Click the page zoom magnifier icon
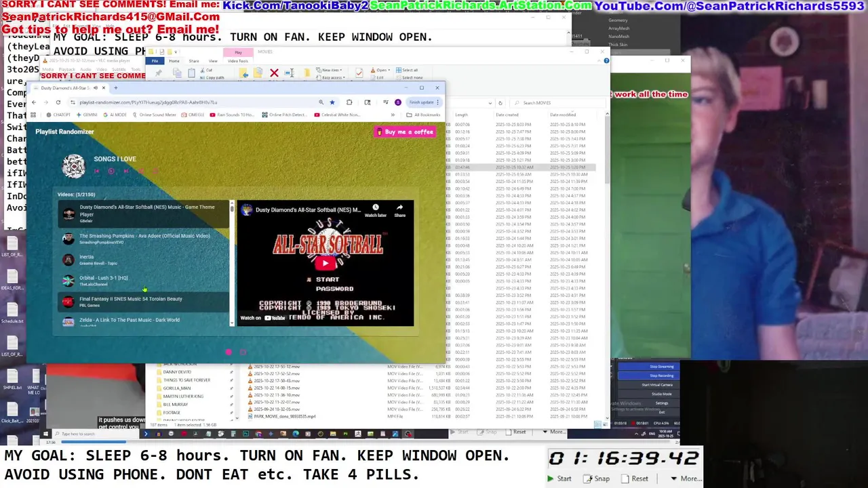The image size is (868, 488). (x=321, y=102)
